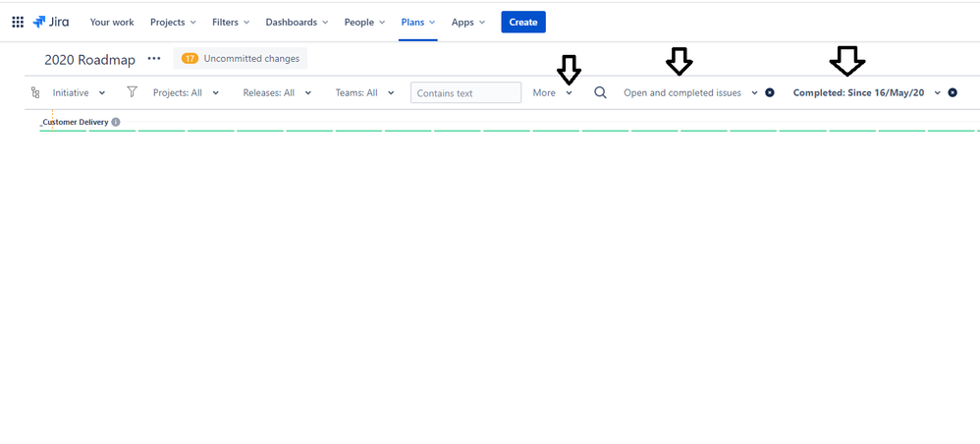Expand the Projects menu

(x=173, y=22)
